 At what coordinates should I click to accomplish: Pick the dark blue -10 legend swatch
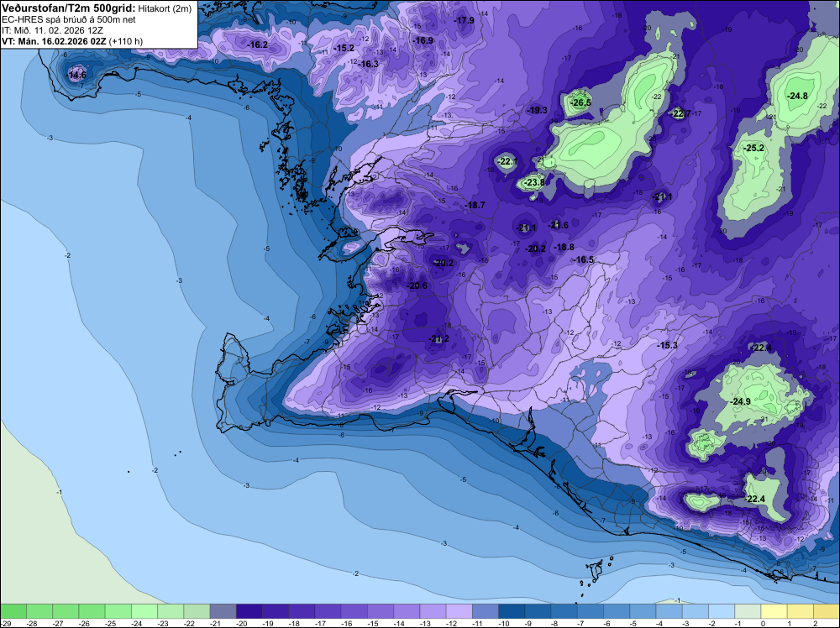point(512,611)
